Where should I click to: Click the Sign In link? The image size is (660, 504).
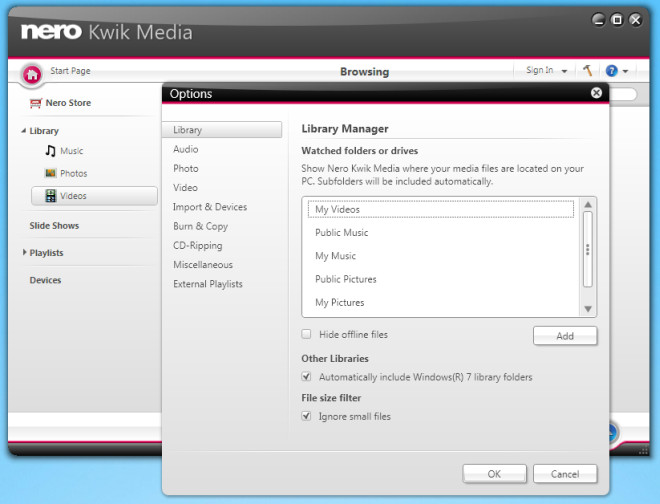tap(540, 70)
